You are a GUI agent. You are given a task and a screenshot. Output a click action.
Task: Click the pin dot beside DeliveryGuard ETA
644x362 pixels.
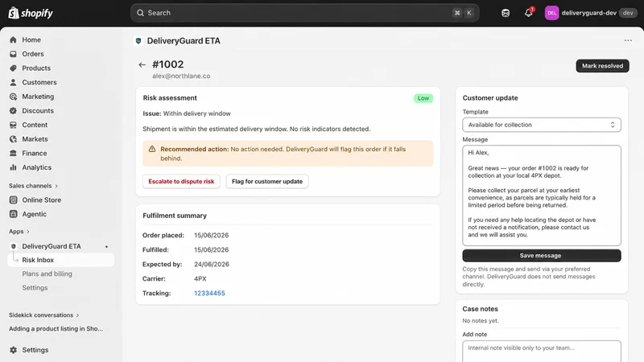(x=106, y=247)
